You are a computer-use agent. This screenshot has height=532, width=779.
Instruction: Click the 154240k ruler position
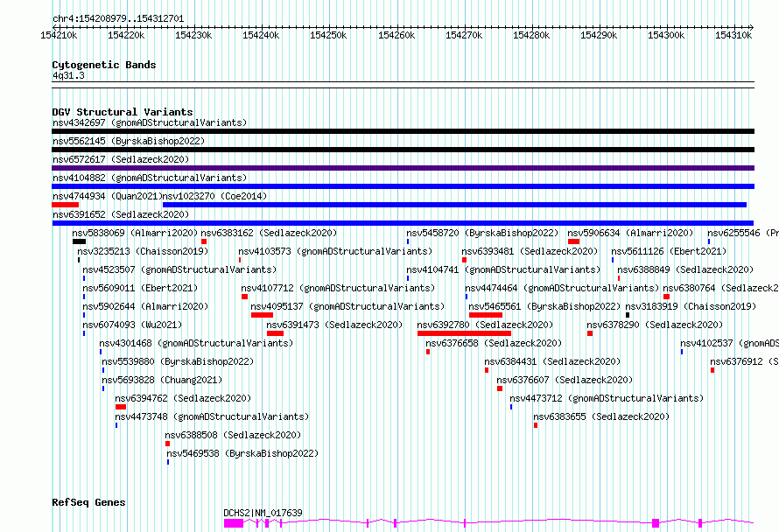261,35
